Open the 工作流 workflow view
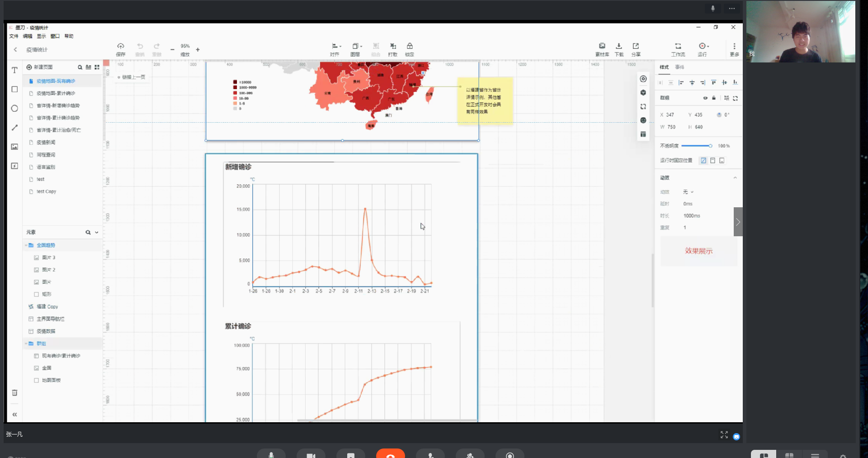 tap(678, 46)
